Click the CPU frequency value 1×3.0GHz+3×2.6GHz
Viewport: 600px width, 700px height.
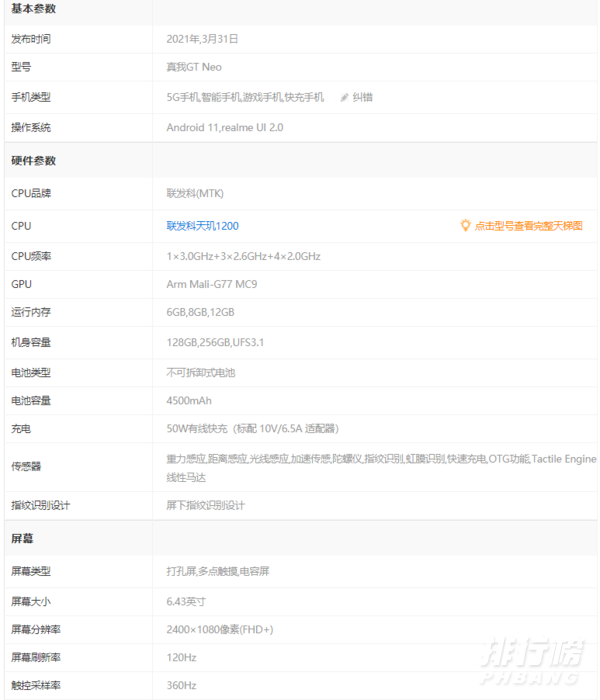click(243, 256)
